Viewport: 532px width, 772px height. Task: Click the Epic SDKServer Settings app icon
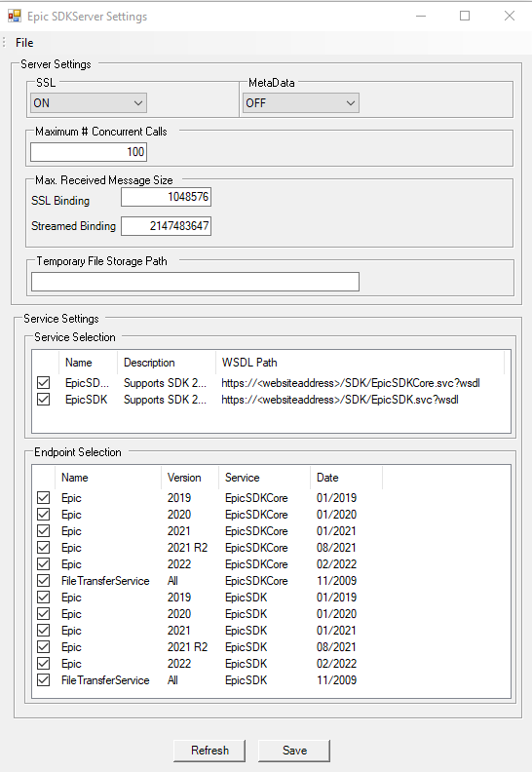click(15, 17)
